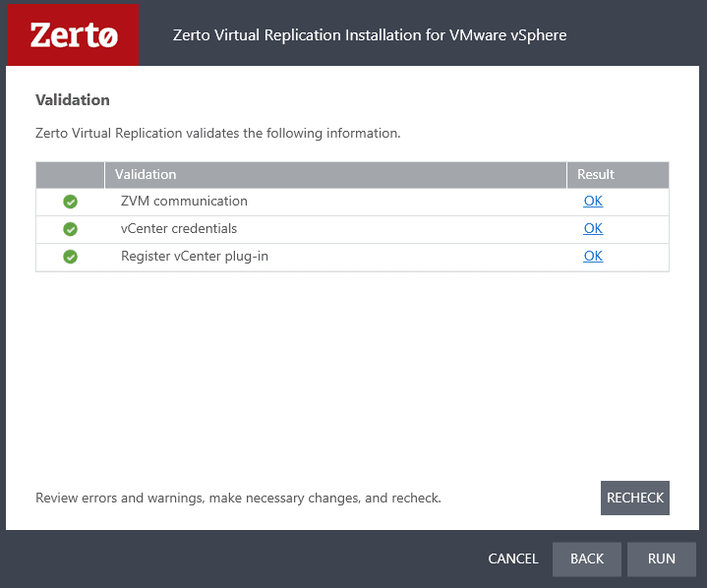Open OK result link for vCenter credentials
707x588 pixels.
[x=593, y=229]
